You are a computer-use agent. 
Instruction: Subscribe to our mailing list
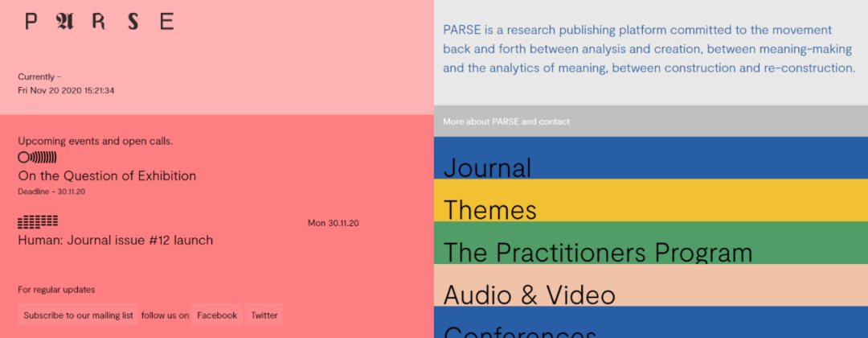pos(78,315)
